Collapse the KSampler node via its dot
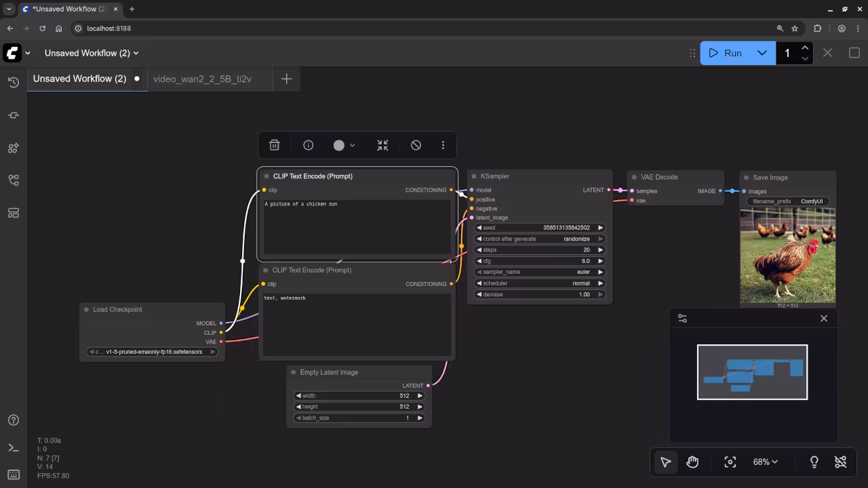 tap(474, 177)
